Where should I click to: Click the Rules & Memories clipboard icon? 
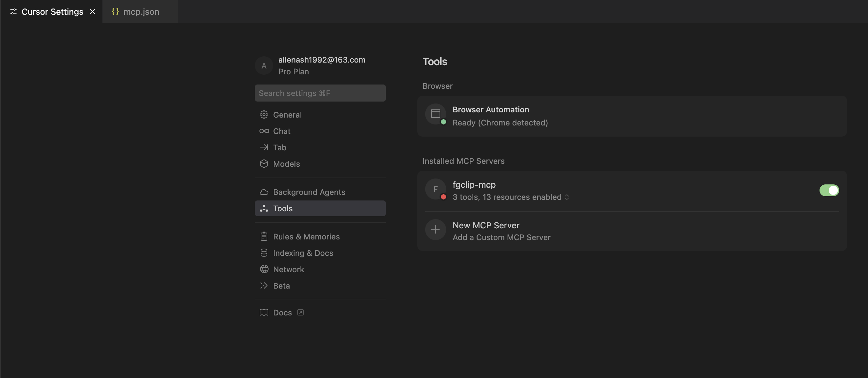coord(264,236)
